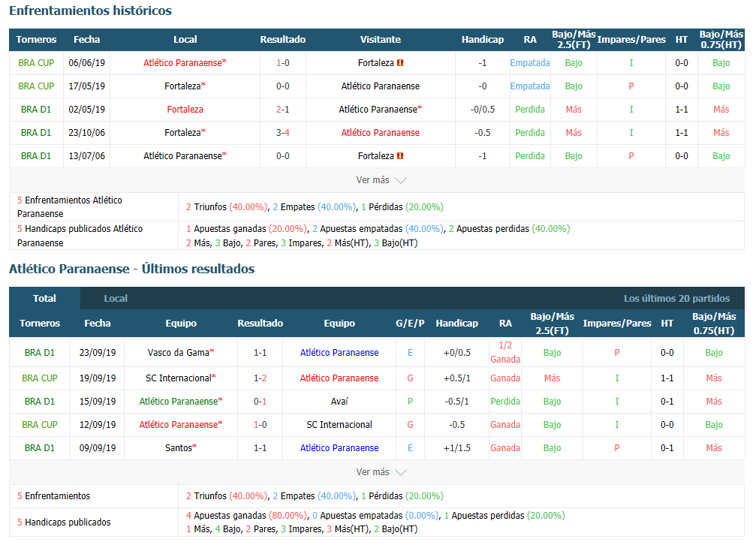The width and height of the screenshot is (756, 545).
Task: Click 'Los últimos 20 partidos' label
Action: coord(676,298)
